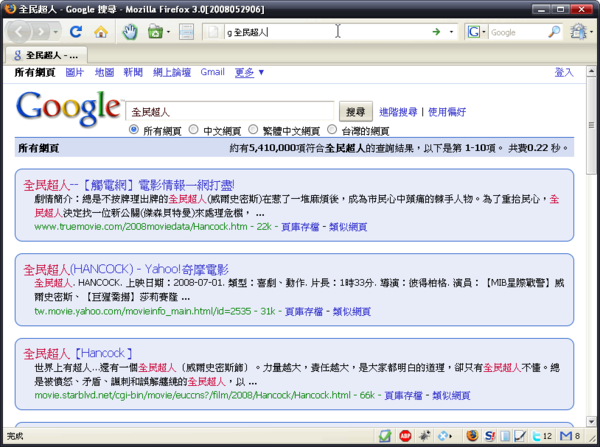Expand the 更多 menu
Image resolution: width=600 pixels, height=447 pixels.
click(249, 72)
